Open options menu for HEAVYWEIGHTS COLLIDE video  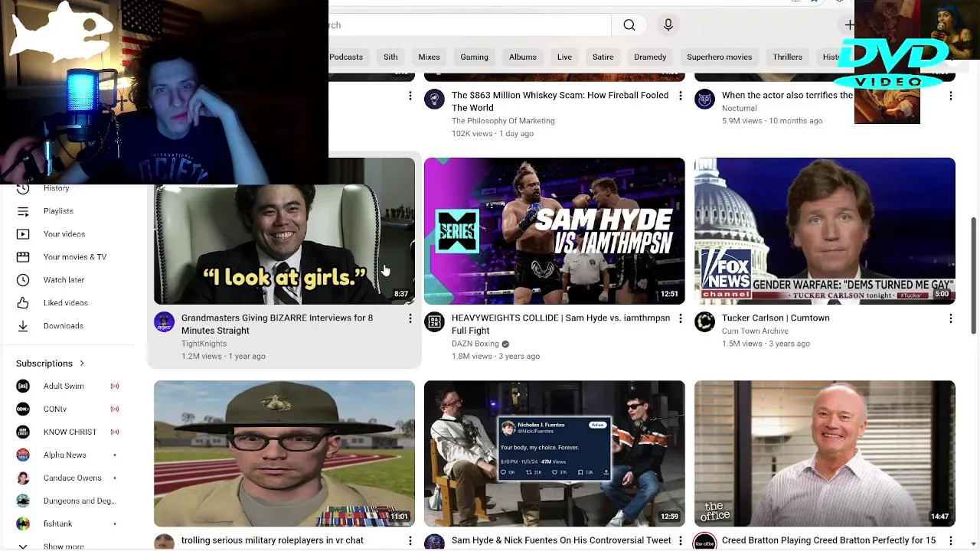tap(680, 318)
